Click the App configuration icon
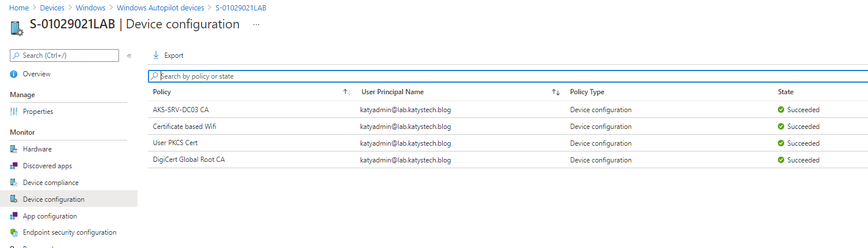 click(14, 216)
